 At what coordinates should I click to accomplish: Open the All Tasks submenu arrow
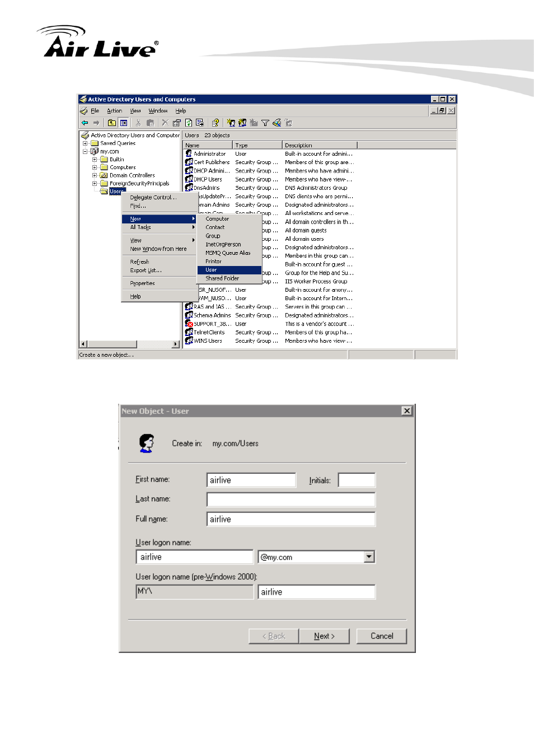click(x=194, y=227)
